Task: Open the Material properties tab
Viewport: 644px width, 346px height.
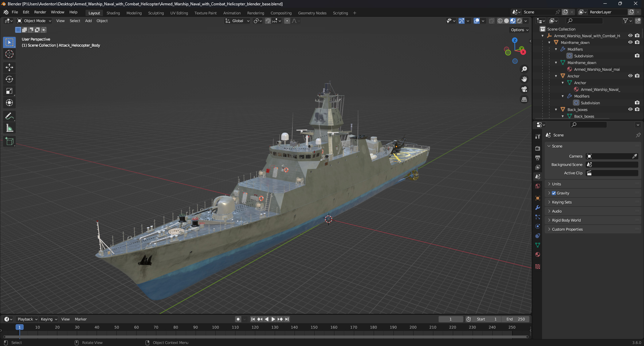Action: coord(538,254)
